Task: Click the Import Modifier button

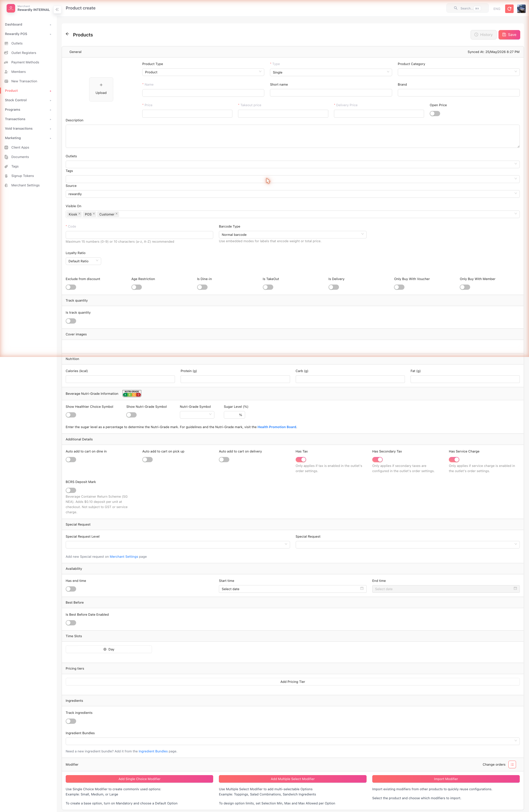Action: pos(446,779)
